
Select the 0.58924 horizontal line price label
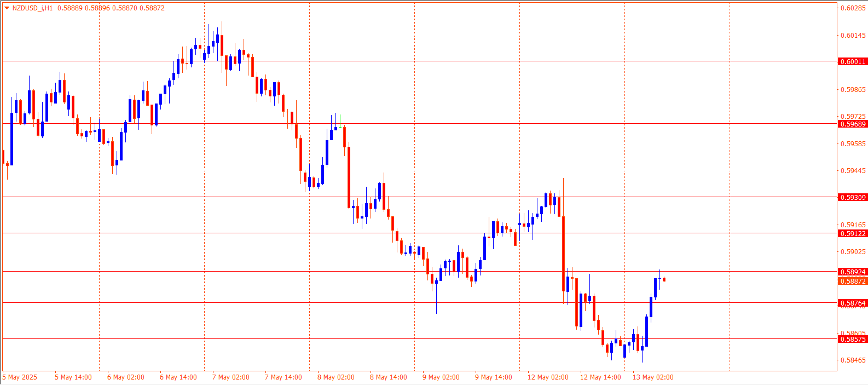[x=853, y=272]
